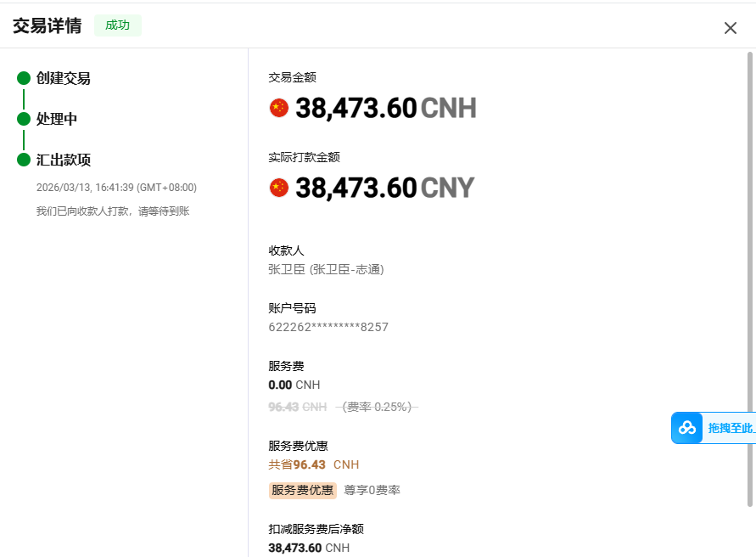Click the vertical scrollbar on the right
The height and width of the screenshot is (557, 756).
[x=749, y=280]
